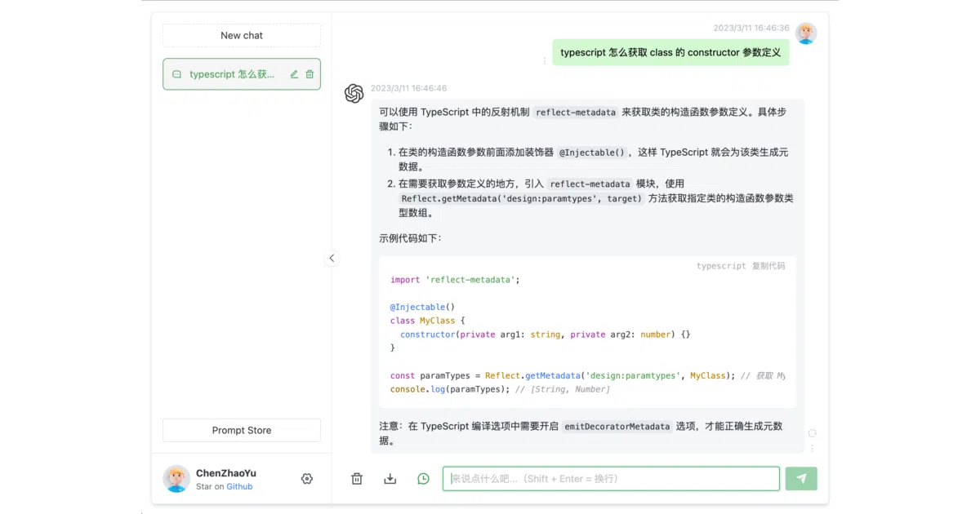Open the Github link under ChenZhaoYu
This screenshot has width=980, height=514.
(x=239, y=486)
